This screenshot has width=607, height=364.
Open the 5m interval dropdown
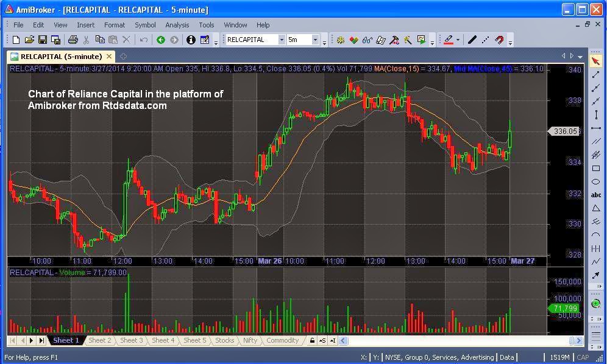[315, 40]
